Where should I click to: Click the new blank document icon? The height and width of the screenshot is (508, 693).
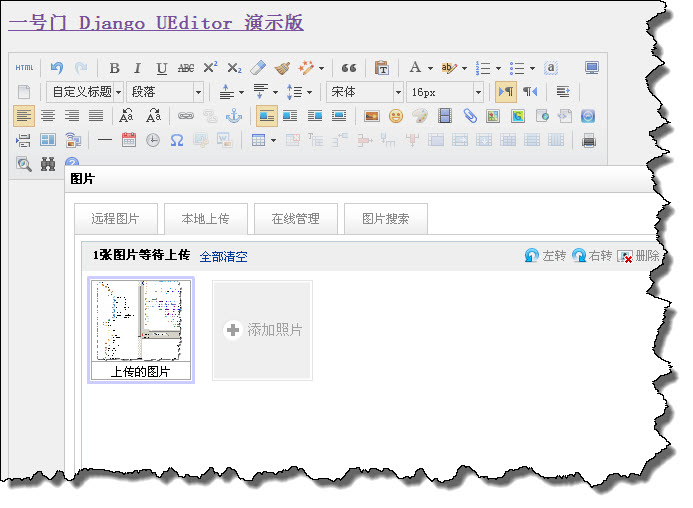pyautogui.click(x=24, y=92)
